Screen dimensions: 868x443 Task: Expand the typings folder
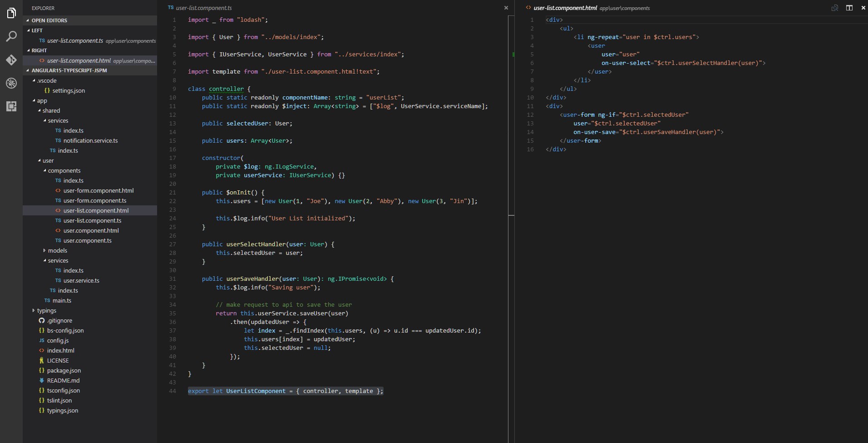tap(34, 310)
